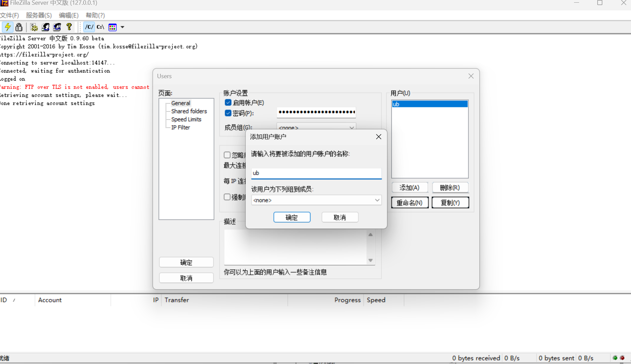631x364 pixels.
Task: Click the description box scroll down arrow
Action: pos(370,260)
